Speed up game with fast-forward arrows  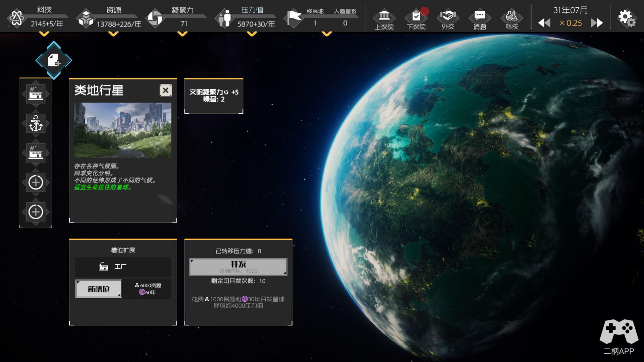(x=597, y=23)
